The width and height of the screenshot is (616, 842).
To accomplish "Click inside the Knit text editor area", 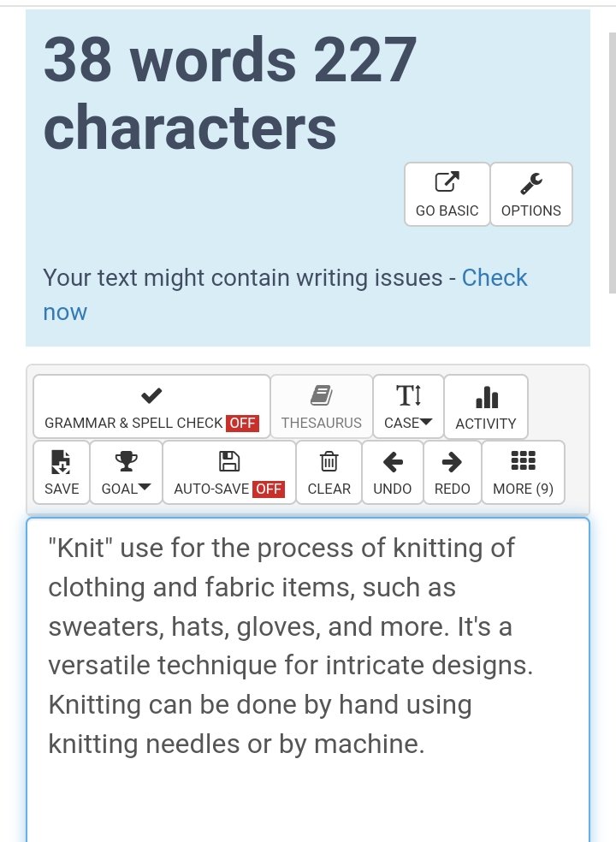I will [x=308, y=679].
